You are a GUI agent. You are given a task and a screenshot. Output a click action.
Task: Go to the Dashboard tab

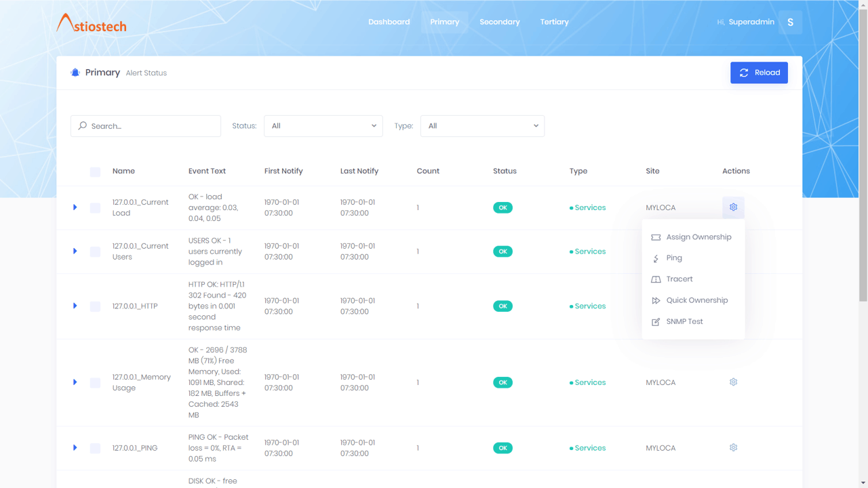coord(389,22)
